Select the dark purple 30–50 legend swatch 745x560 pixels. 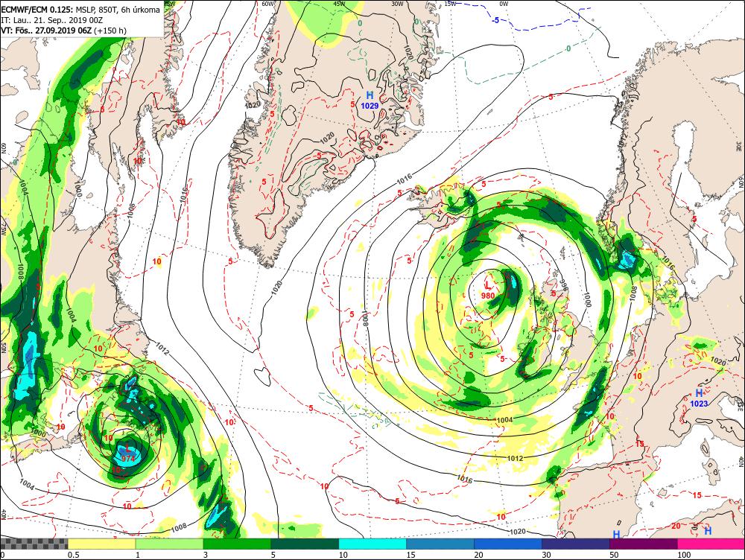(x=575, y=544)
